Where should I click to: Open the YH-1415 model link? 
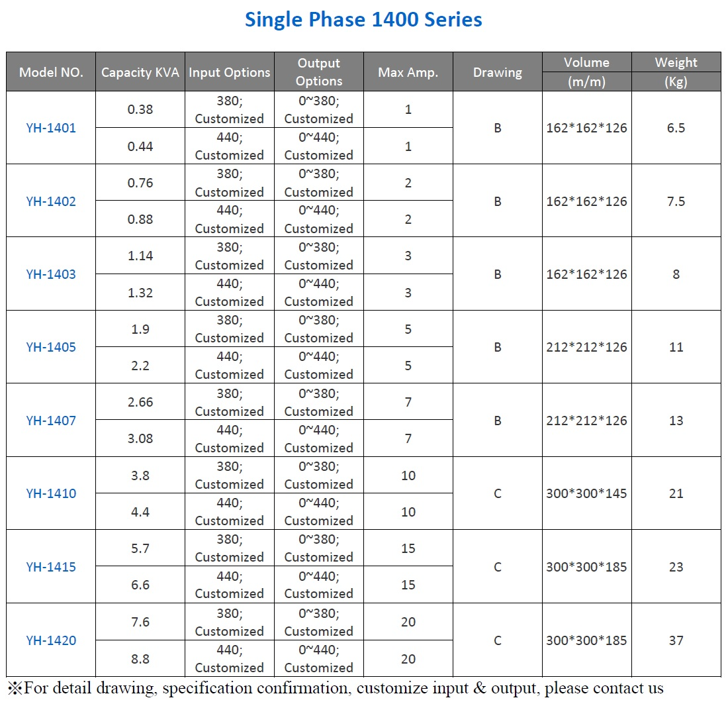51,567
